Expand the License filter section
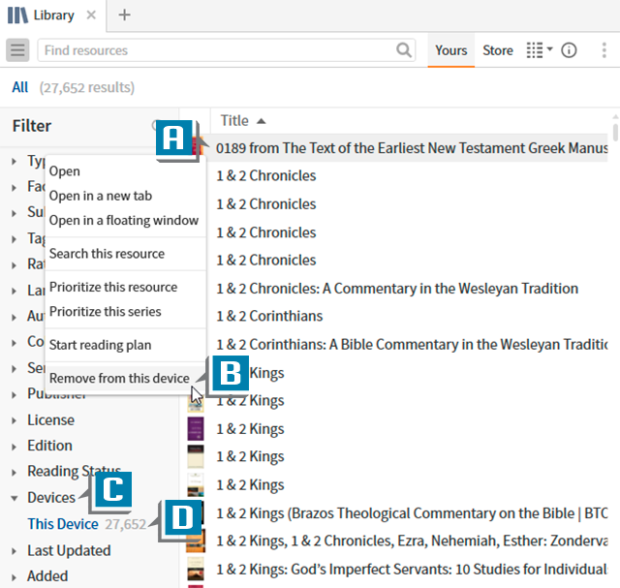The image size is (620, 588). [14, 420]
